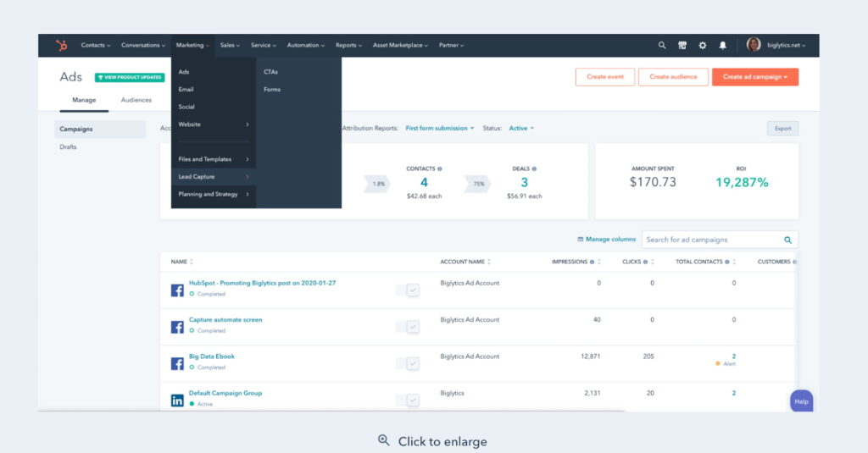Select Forms in the Lead Capture submenu
Screen dimensions: 868x453
272,90
